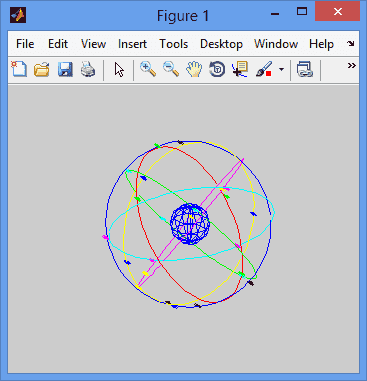Open the Edit menu

(58, 44)
